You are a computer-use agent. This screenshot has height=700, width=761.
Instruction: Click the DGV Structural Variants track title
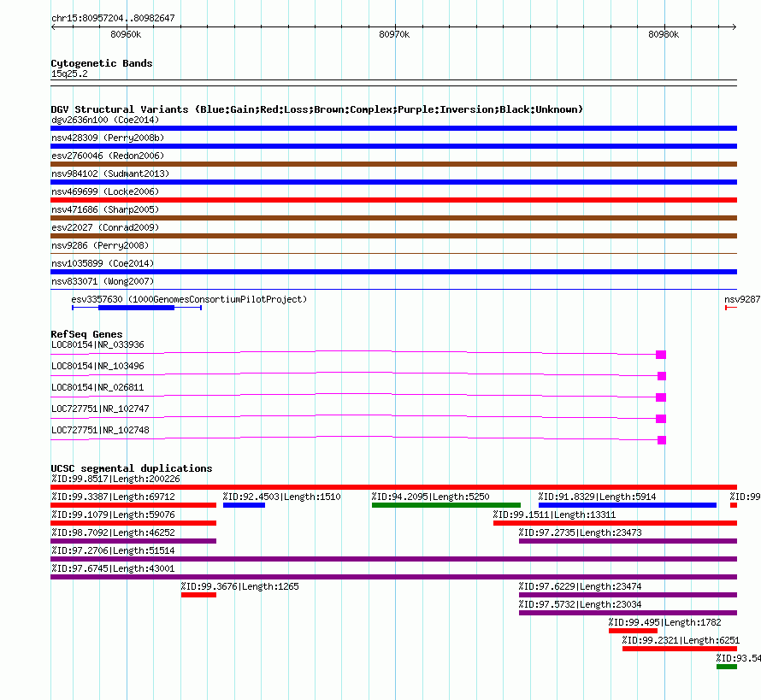pos(317,109)
